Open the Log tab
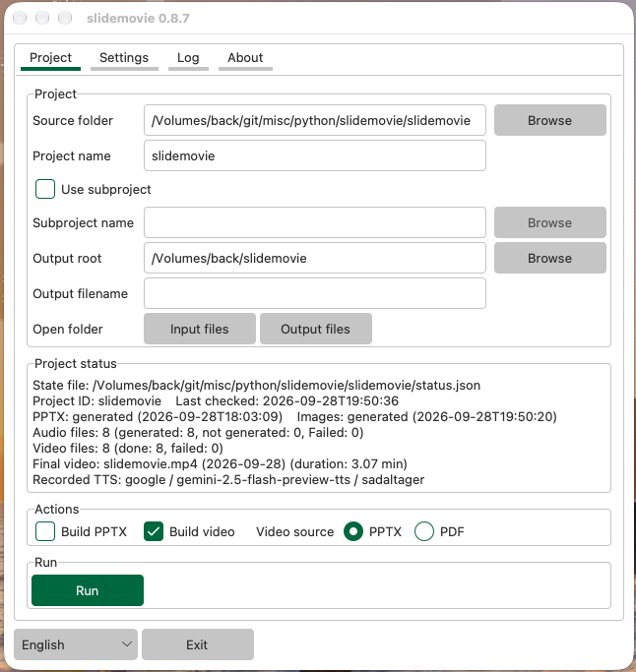The image size is (636, 672). (188, 58)
